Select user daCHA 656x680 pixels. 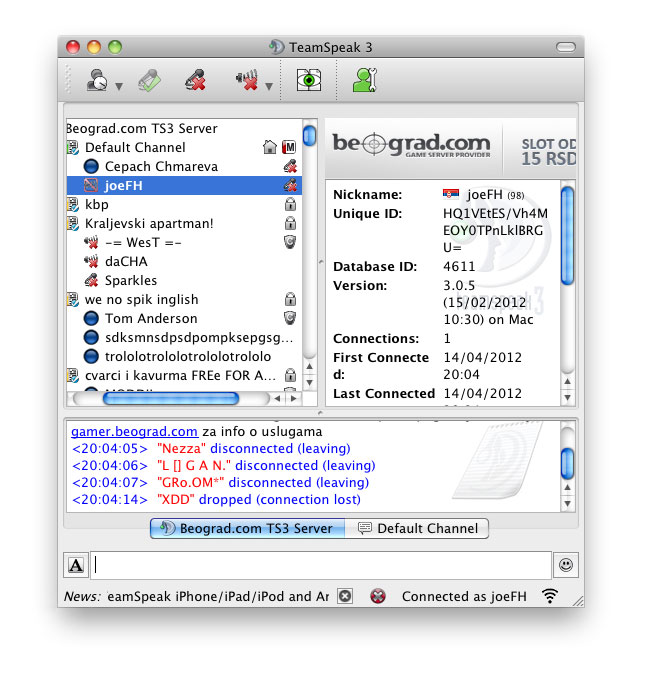tap(184, 262)
